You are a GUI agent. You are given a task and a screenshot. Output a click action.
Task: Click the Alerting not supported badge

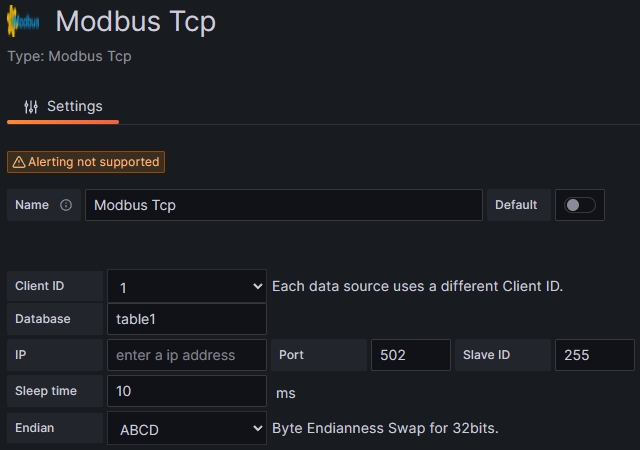click(86, 162)
